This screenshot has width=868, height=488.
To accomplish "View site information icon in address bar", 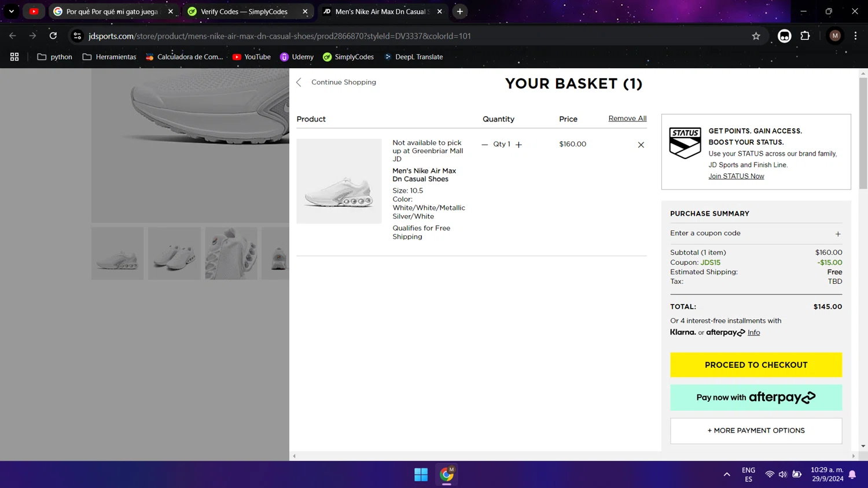I will click(77, 36).
